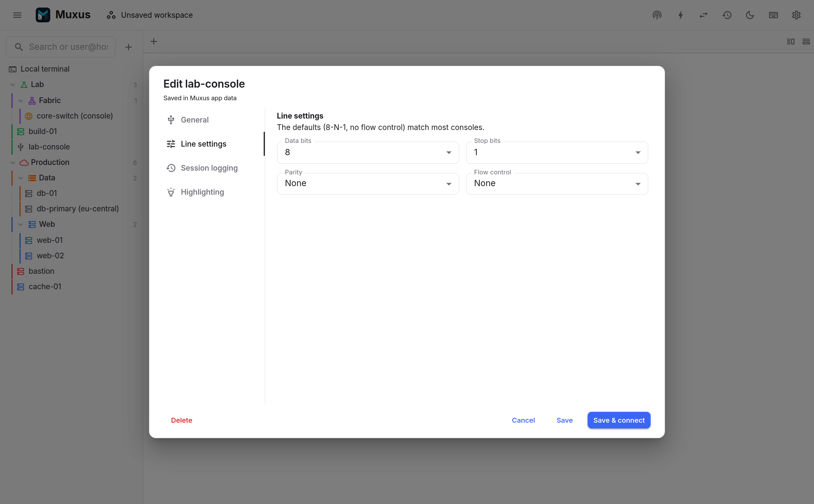Add a new tab with plus icon

(x=154, y=41)
